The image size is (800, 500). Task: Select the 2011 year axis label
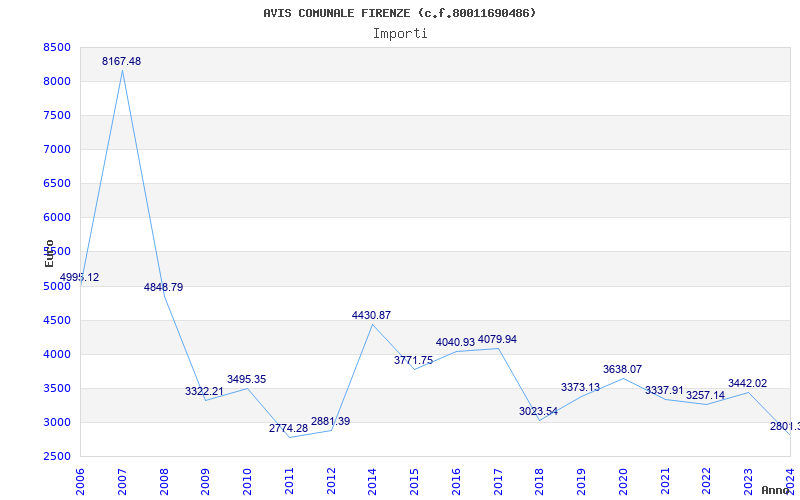click(x=289, y=481)
